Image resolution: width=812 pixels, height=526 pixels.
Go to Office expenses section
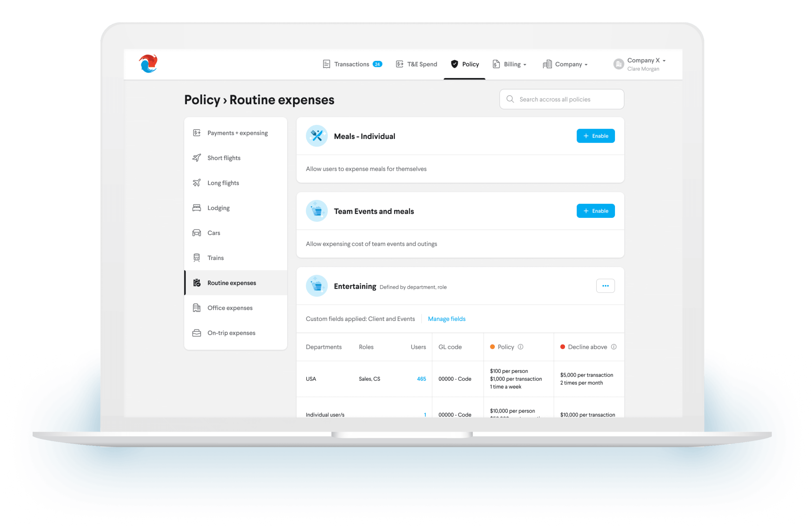coord(235,307)
